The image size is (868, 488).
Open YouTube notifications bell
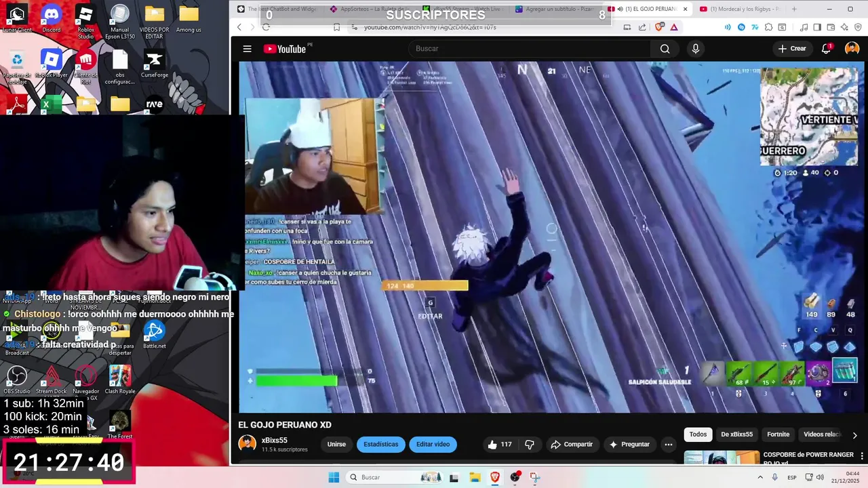[826, 49]
